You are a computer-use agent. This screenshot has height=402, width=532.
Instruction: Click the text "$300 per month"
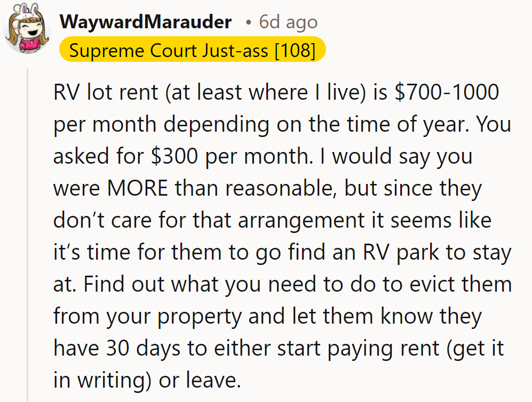(231, 157)
